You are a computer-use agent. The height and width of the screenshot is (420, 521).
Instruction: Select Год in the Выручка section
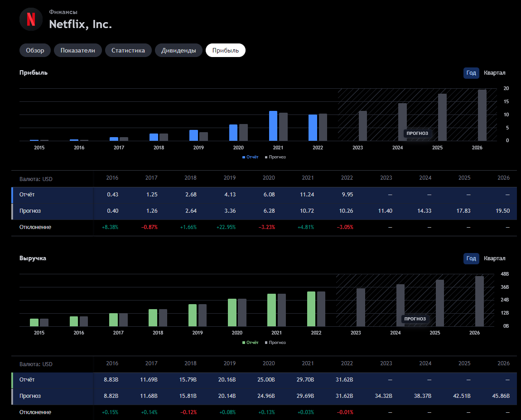(471, 258)
